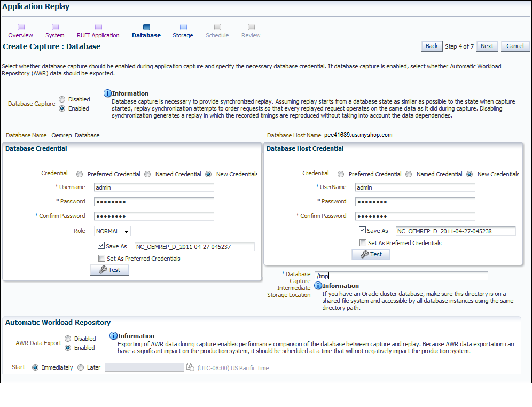The image size is (532, 407).
Task: Click the Step 4 of 7 text
Action: (459, 46)
